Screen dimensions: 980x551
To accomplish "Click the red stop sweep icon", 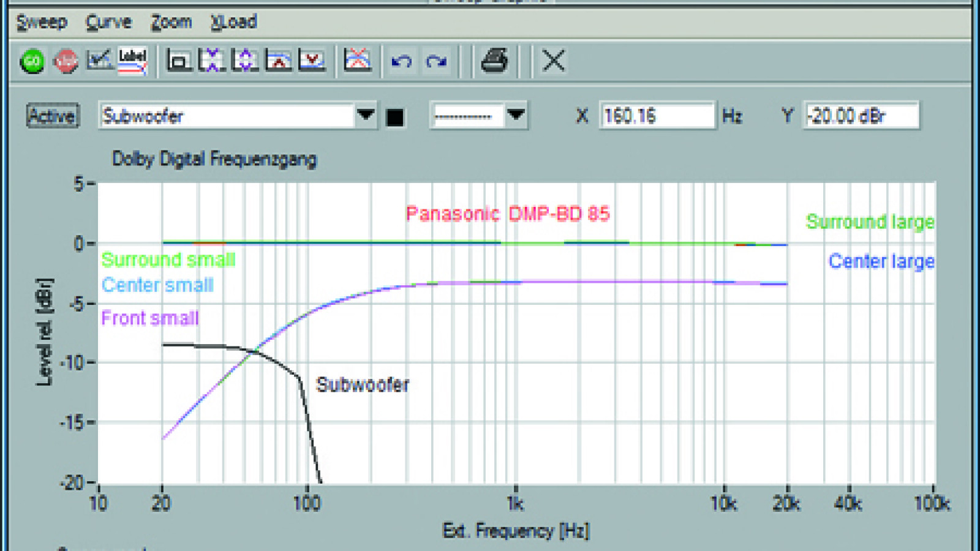I will 66,61.
